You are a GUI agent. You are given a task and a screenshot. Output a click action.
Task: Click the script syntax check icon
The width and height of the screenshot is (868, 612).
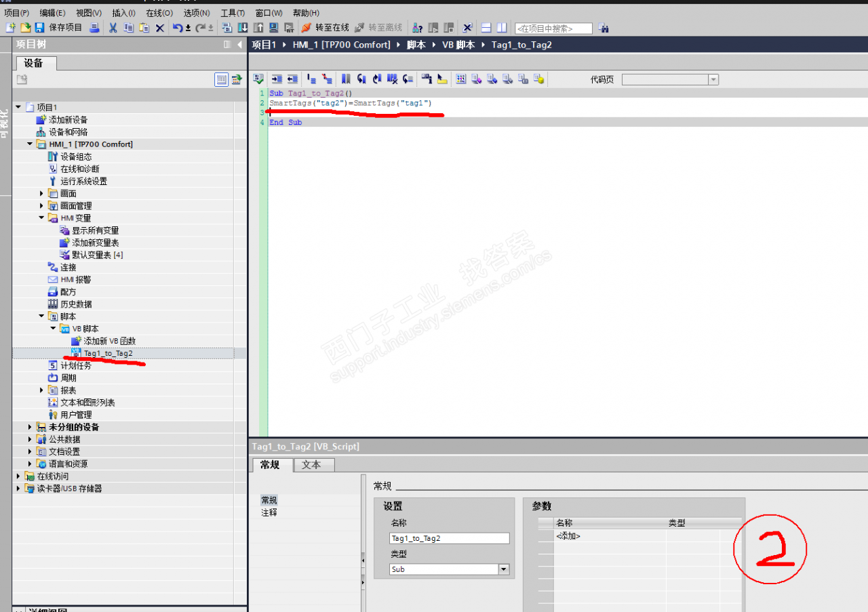click(258, 79)
